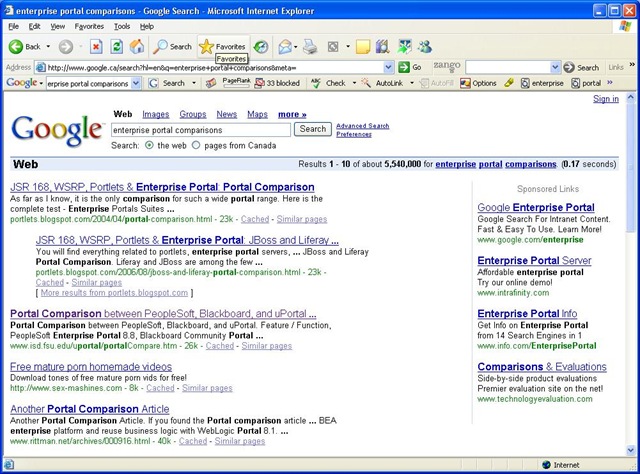The height and width of the screenshot is (474, 640).
Task: Open the Tools menu
Action: [122, 27]
